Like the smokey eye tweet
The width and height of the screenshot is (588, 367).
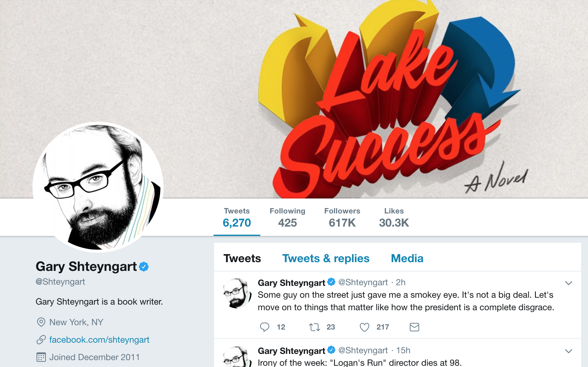(364, 327)
